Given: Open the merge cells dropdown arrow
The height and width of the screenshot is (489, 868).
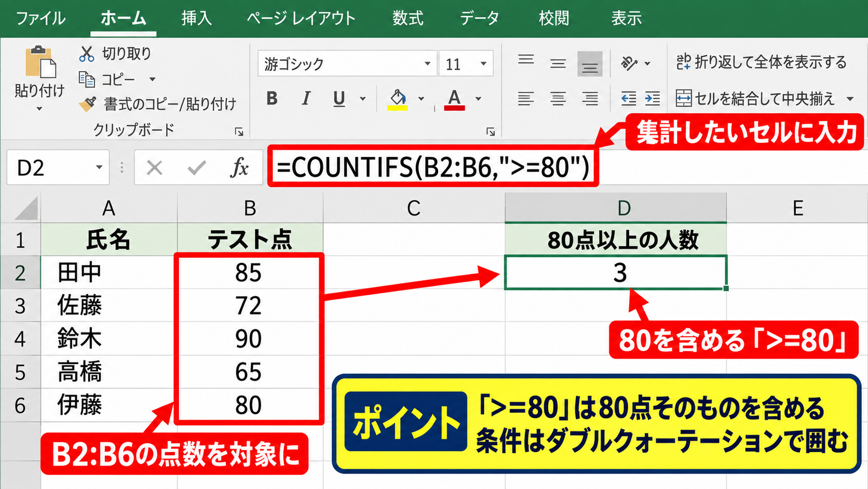Looking at the screenshot, I should 850,99.
